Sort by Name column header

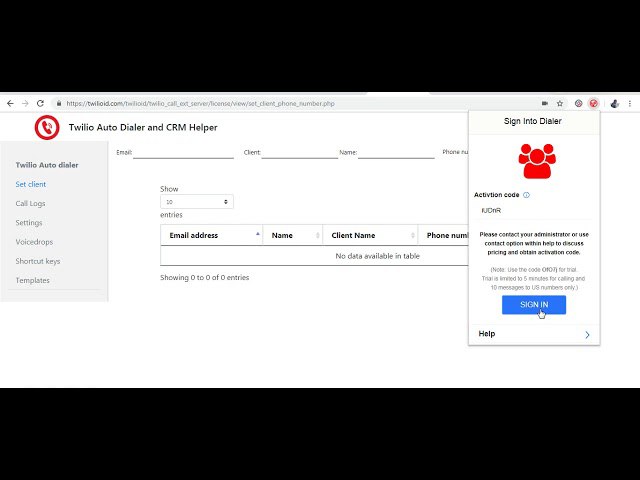click(293, 236)
